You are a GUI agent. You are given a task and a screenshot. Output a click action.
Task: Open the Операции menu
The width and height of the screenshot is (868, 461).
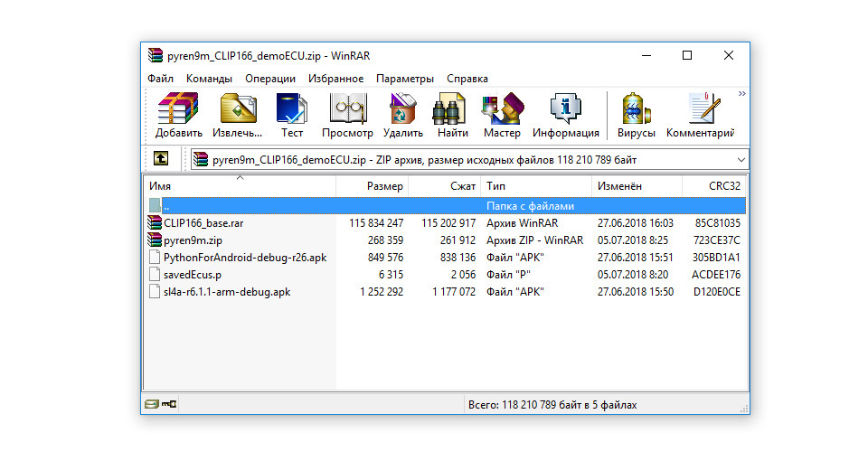click(270, 79)
